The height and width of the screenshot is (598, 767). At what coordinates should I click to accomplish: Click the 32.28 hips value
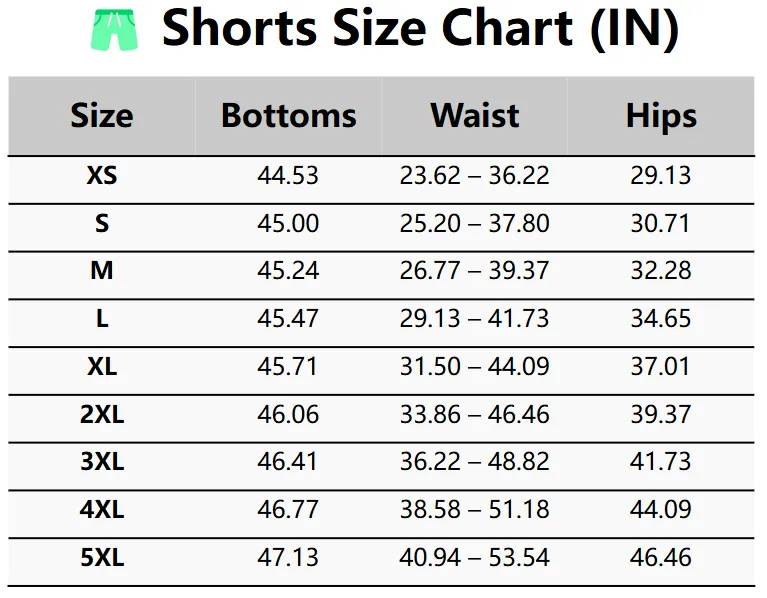point(660,271)
